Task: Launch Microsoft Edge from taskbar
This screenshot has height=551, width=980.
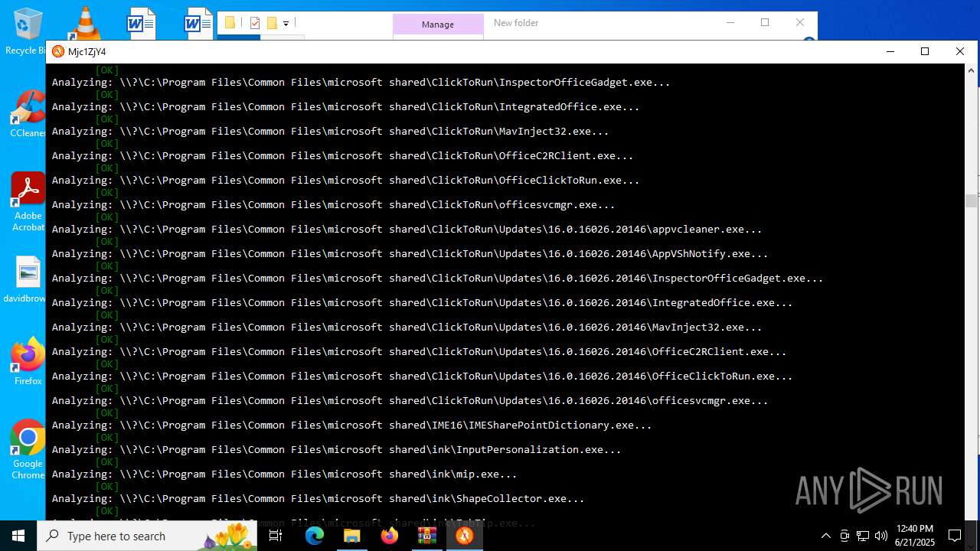Action: 315,536
